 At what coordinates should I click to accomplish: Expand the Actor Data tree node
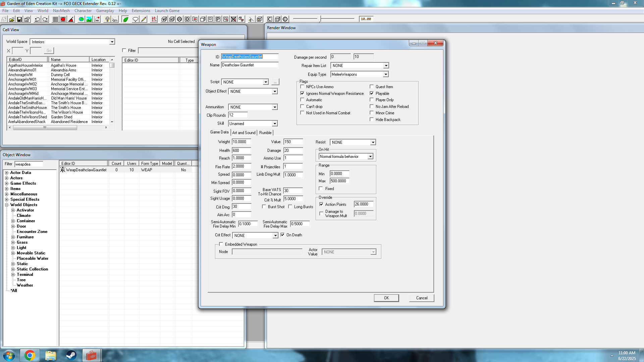click(6, 173)
